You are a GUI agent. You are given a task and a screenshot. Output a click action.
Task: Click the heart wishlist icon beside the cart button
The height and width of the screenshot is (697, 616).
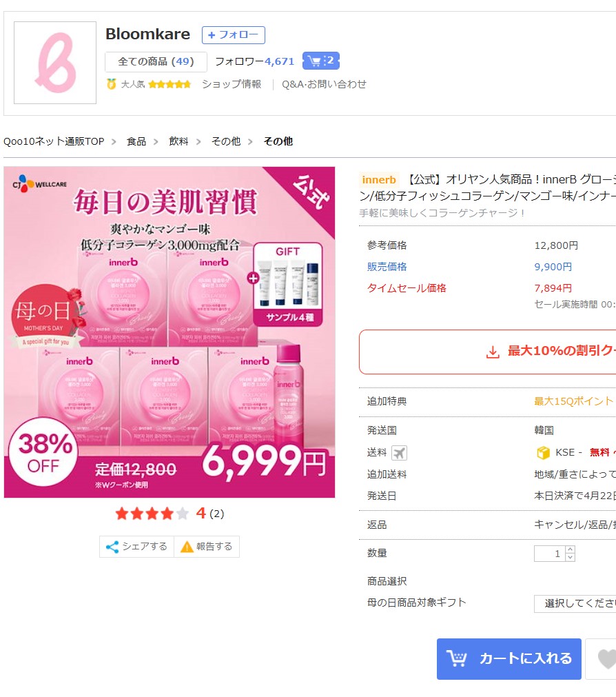607,658
